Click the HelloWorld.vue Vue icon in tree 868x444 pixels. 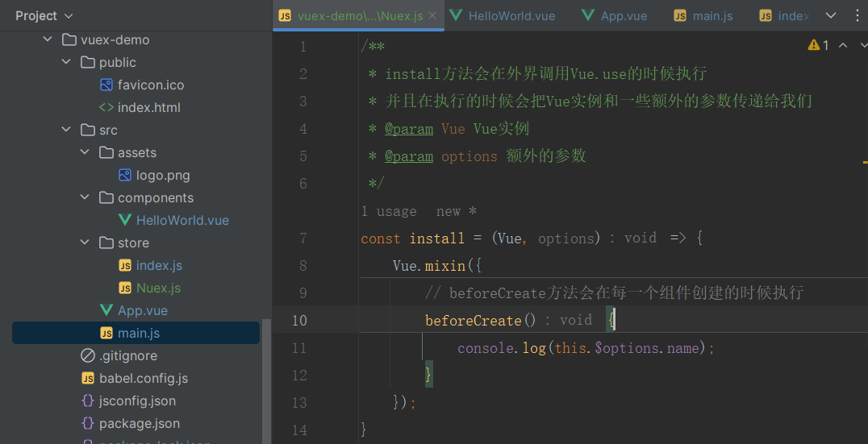[125, 220]
